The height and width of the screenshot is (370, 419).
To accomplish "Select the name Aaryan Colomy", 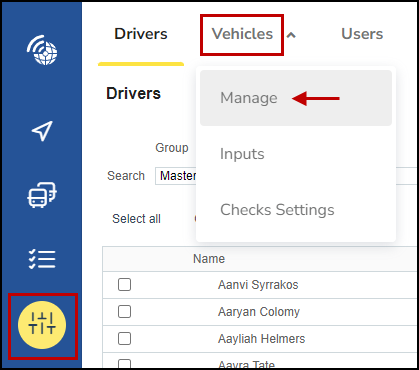I will coord(259,312).
